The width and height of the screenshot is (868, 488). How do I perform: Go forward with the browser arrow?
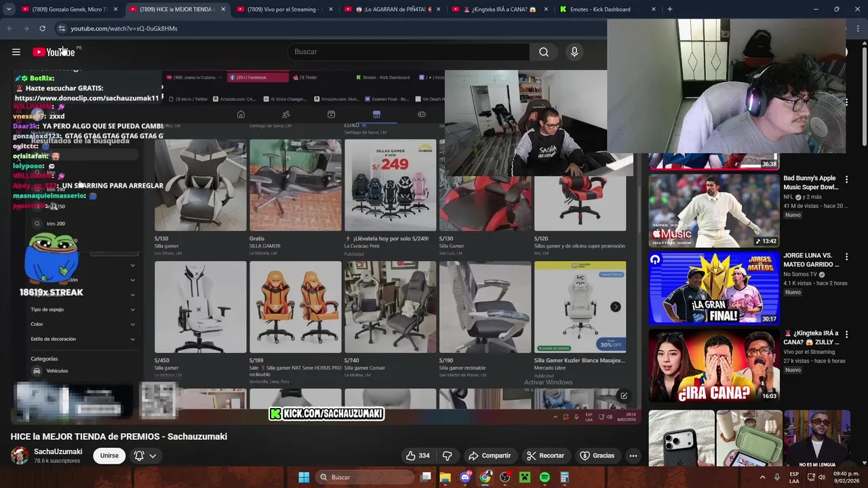tap(26, 28)
